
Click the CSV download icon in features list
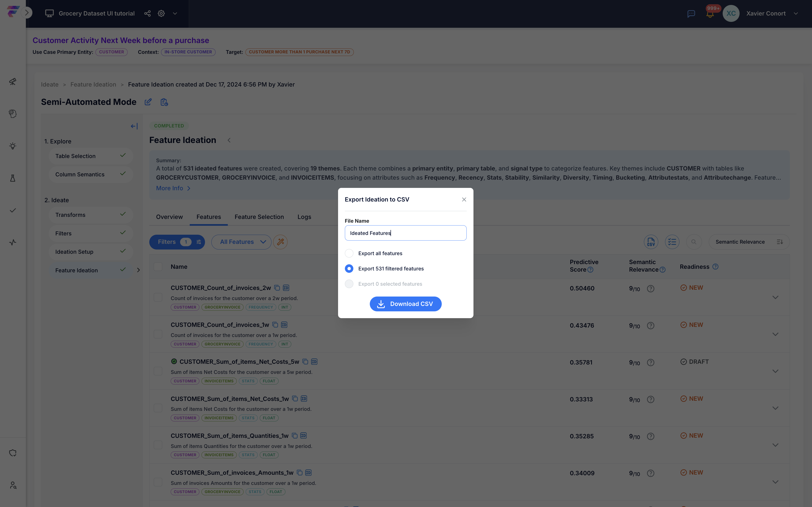pyautogui.click(x=651, y=242)
